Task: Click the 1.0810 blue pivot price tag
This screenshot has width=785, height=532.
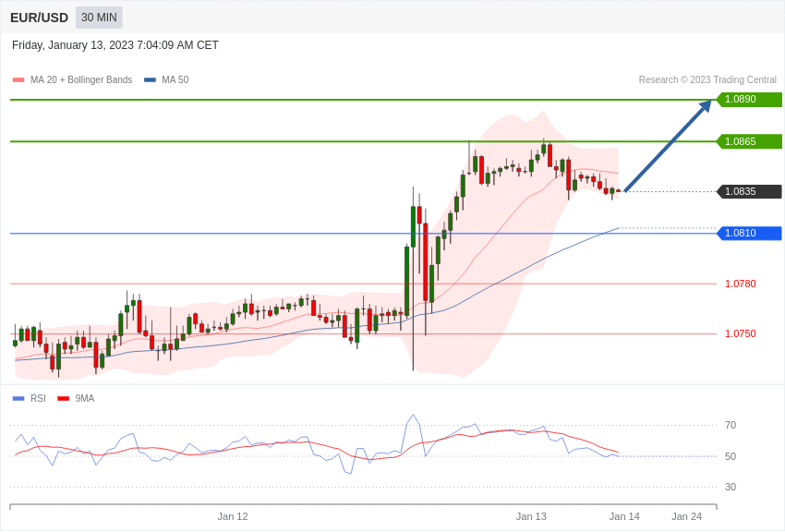Action: [750, 234]
